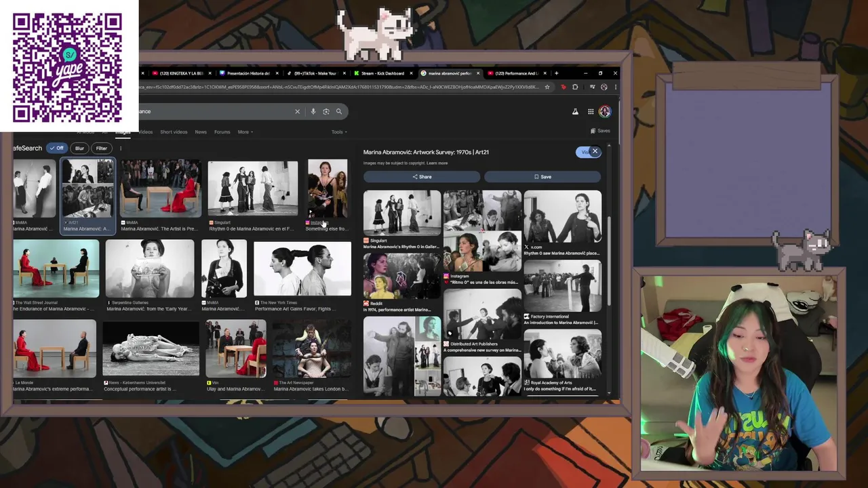Open related Instagram Ritmo 0 image
Image resolution: width=868 pixels, height=488 pixels.
click(x=482, y=230)
